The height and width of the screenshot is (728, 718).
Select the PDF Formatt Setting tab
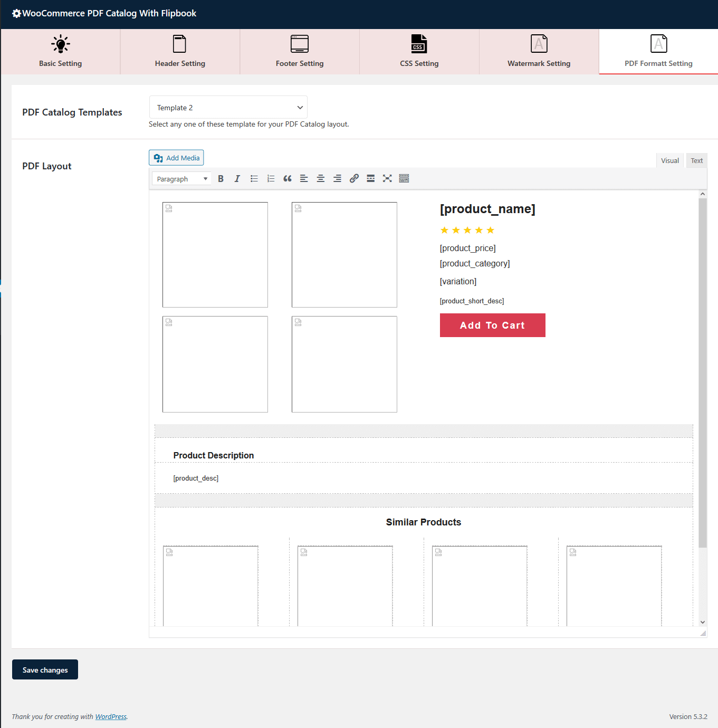pyautogui.click(x=658, y=52)
